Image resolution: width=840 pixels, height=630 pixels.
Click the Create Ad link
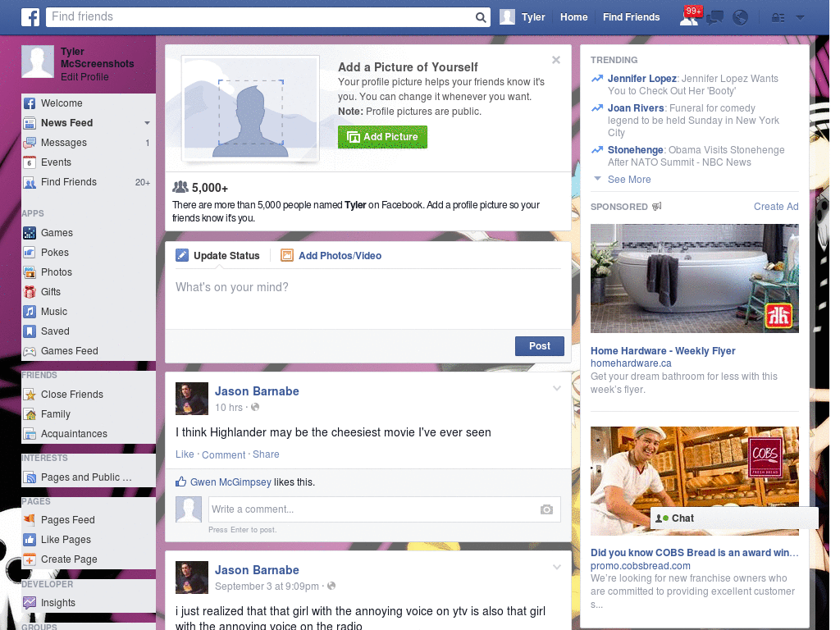[776, 207]
